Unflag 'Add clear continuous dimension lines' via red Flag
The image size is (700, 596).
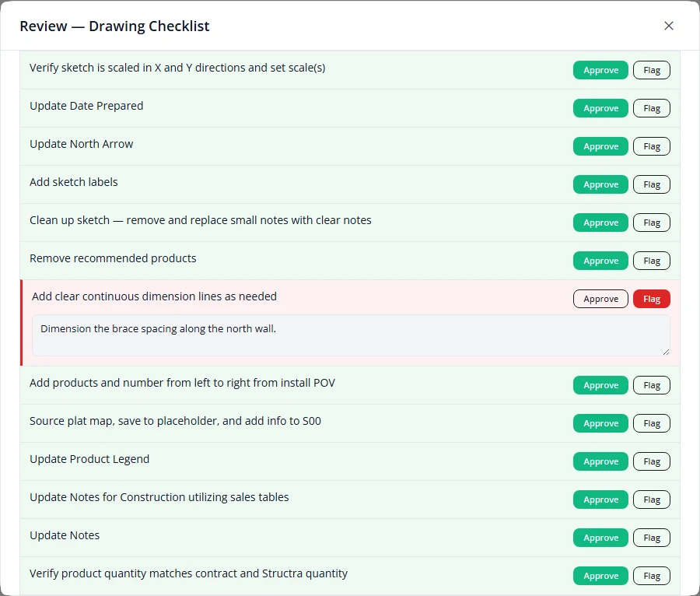pos(651,299)
